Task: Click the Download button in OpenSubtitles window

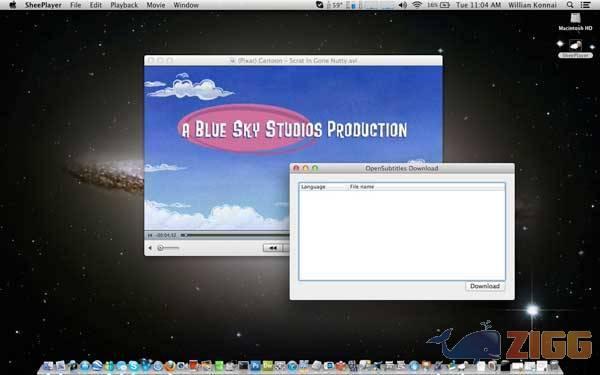Action: coord(485,286)
